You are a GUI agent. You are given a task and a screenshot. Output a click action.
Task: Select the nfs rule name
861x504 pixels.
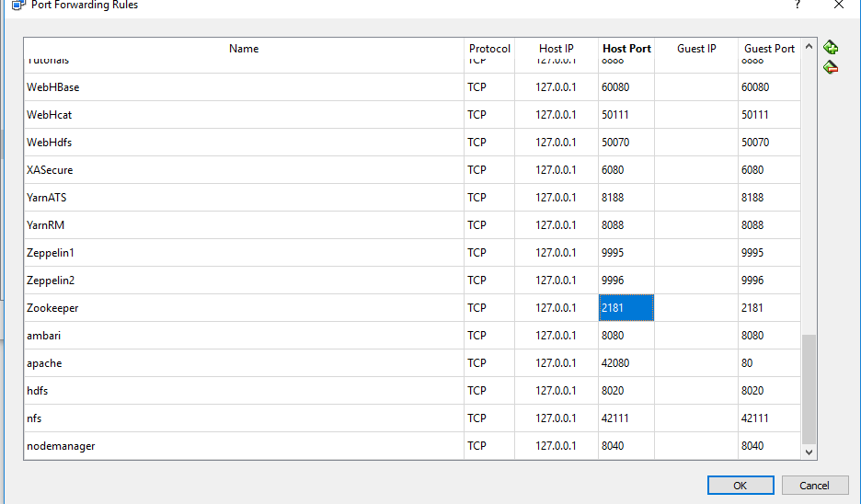click(x=34, y=418)
